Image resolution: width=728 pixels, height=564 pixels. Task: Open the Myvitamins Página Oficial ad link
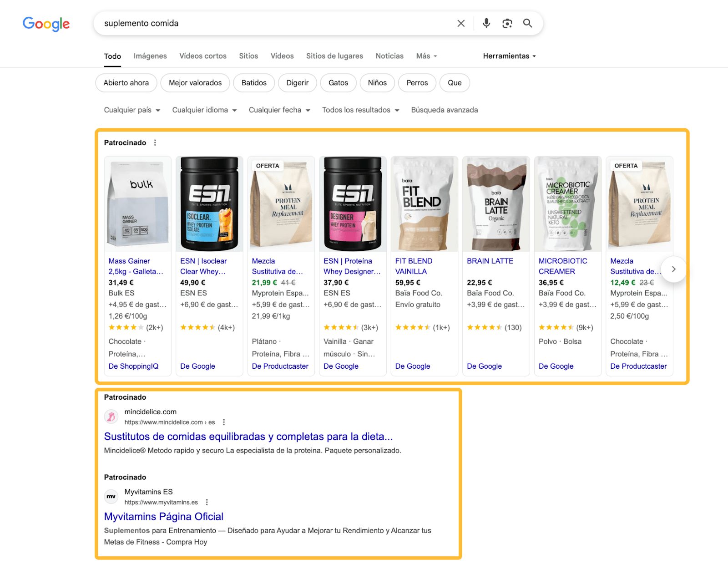[x=163, y=516]
